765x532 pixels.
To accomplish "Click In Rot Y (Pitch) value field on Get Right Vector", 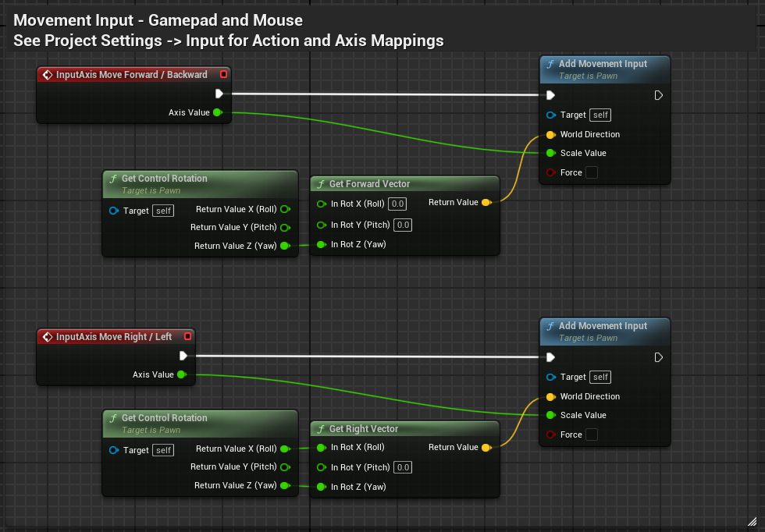I will click(402, 467).
